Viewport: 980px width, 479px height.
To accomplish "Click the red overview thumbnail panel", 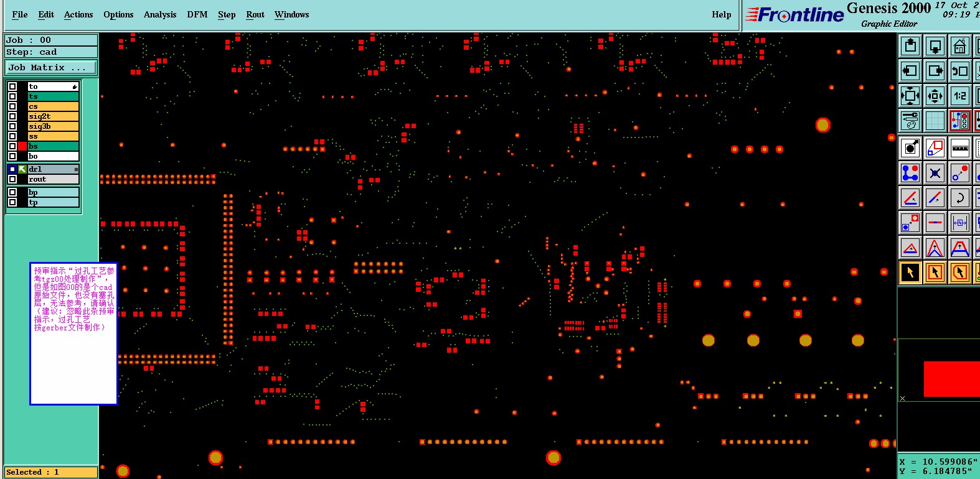I will [951, 379].
